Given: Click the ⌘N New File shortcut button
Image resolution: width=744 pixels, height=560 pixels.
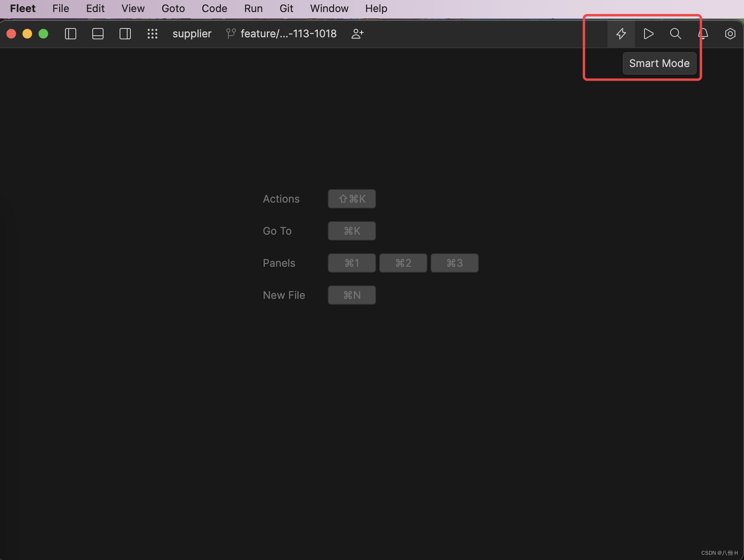Looking at the screenshot, I should point(352,295).
